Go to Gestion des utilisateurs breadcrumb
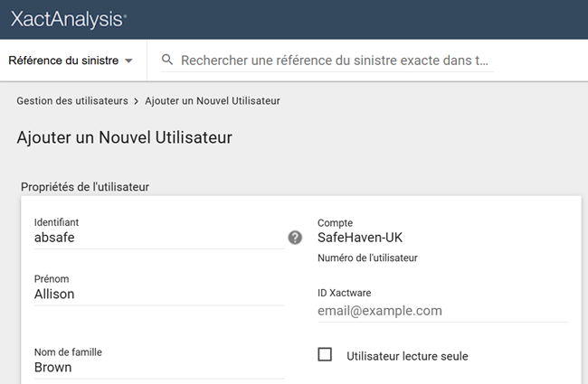This screenshot has height=384, width=588. click(72, 101)
